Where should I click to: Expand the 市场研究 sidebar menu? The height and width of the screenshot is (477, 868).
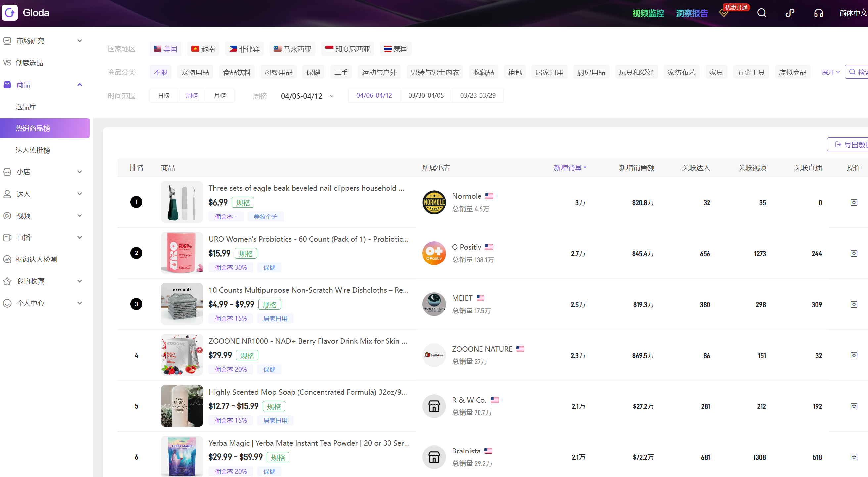(x=80, y=41)
